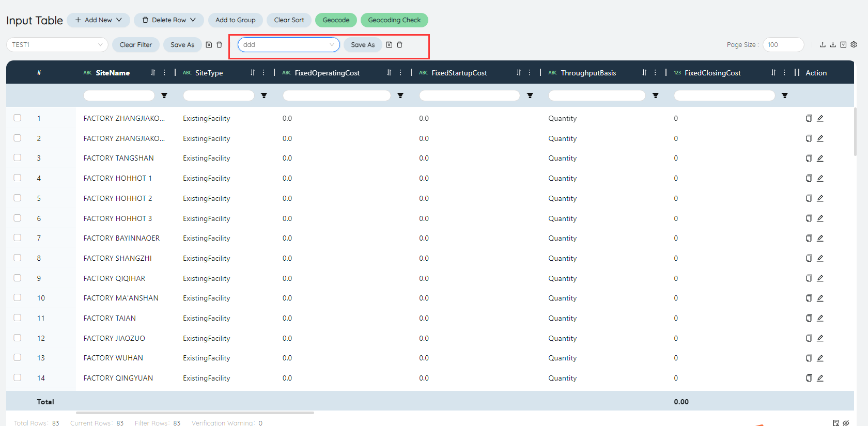Viewport: 868px width, 426px height.
Task: Expand the ddd saved view dropdown
Action: click(288, 45)
